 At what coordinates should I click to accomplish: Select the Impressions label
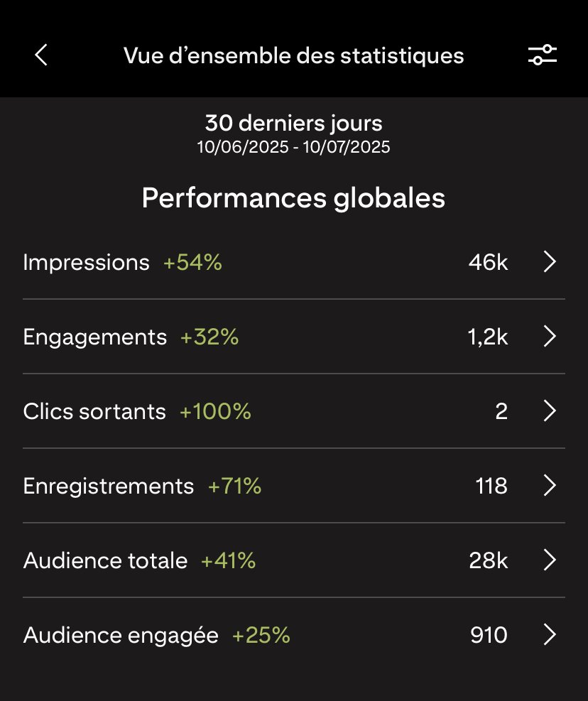click(x=87, y=263)
